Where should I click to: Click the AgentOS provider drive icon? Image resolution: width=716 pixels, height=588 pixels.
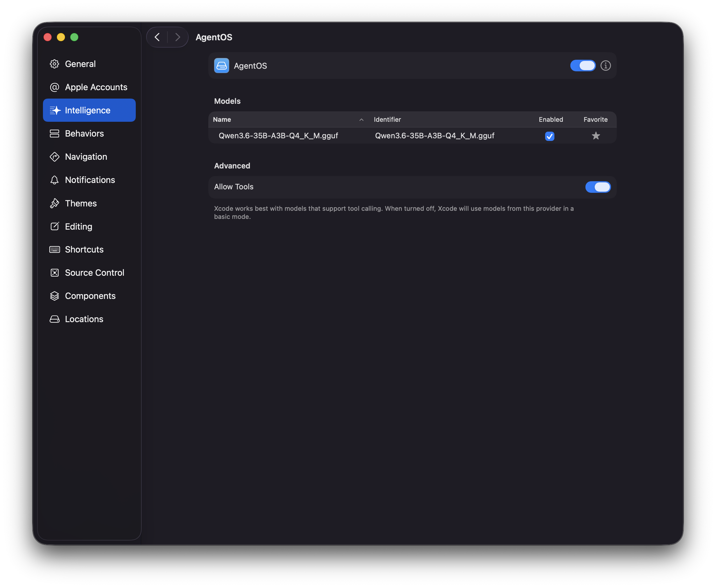[222, 66]
